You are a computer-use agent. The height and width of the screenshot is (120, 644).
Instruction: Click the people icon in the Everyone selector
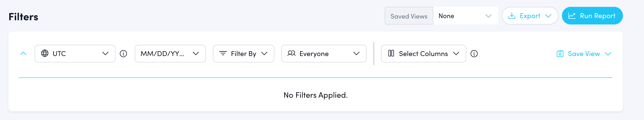click(x=291, y=53)
